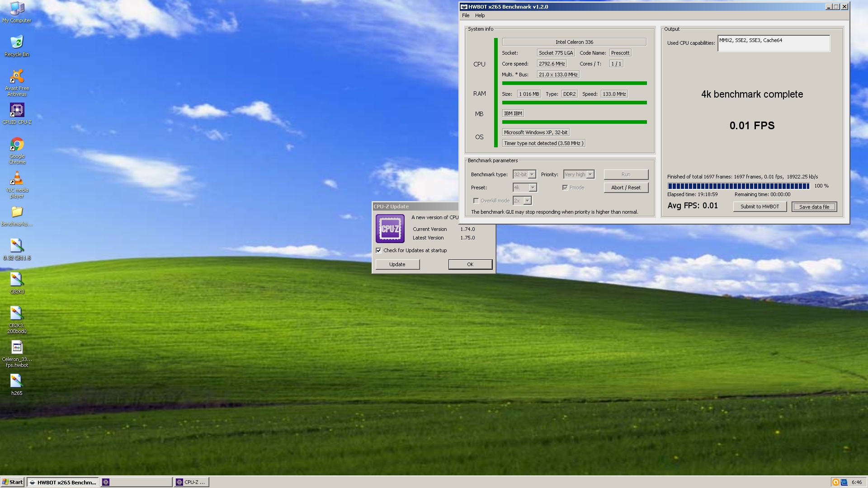
Task: Toggle the Pmode checkbox
Action: point(565,188)
